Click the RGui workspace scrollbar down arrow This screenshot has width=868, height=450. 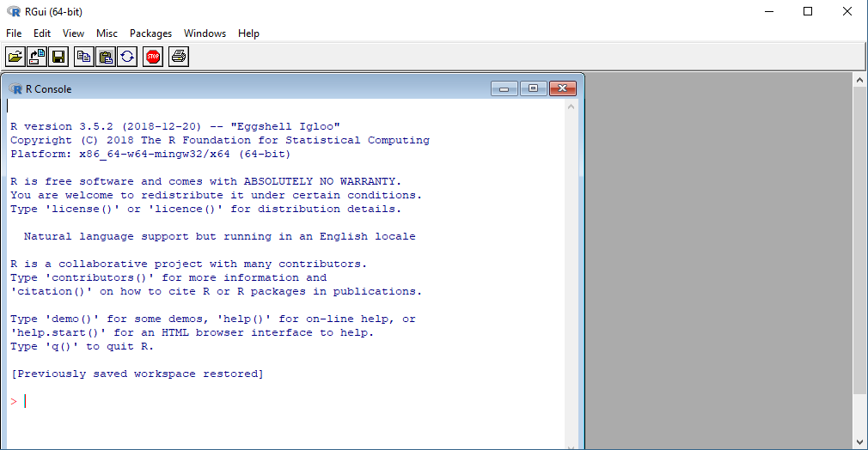(x=859, y=442)
